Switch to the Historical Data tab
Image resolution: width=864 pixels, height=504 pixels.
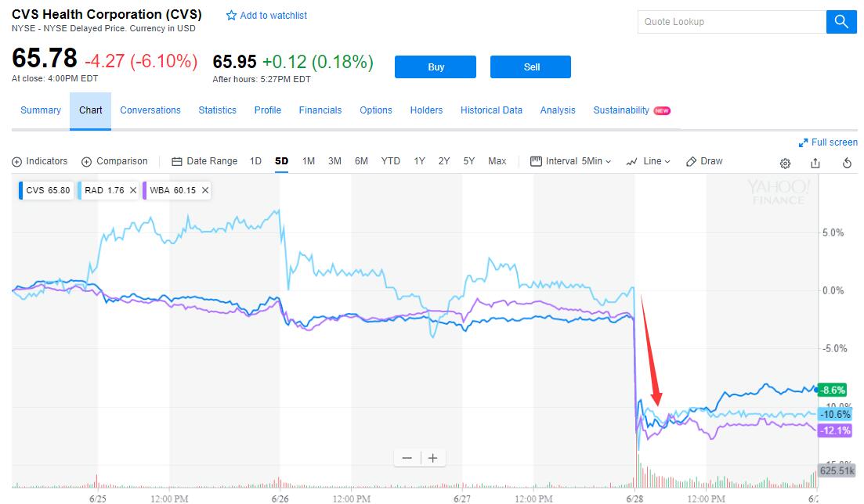point(491,110)
